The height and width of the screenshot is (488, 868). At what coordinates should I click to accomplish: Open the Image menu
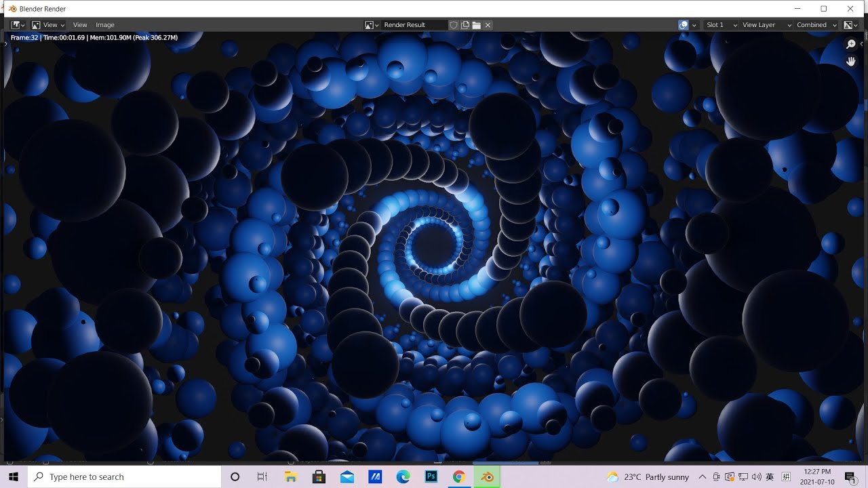click(105, 25)
